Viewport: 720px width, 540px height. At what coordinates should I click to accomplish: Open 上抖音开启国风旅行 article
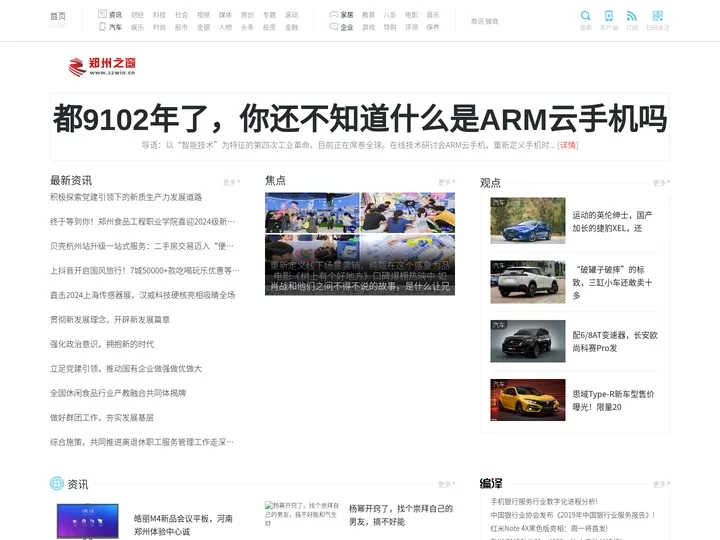pyautogui.click(x=145, y=270)
